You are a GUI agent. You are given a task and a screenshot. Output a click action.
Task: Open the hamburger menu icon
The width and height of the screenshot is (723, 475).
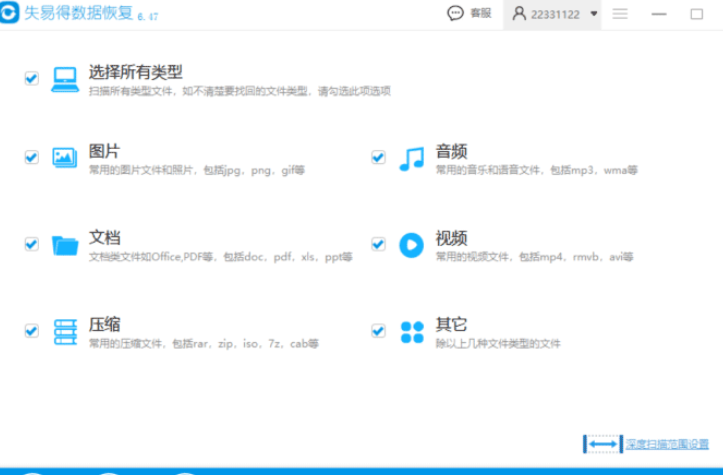[x=620, y=14]
